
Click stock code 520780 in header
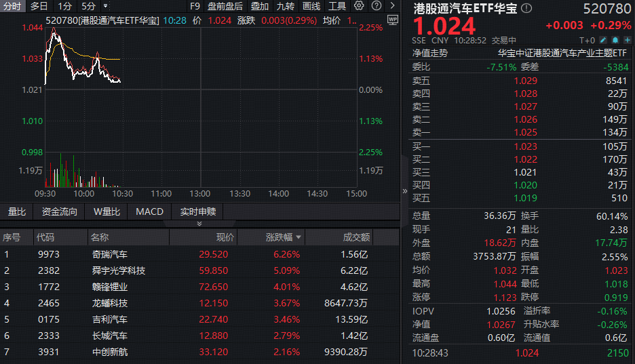click(607, 9)
